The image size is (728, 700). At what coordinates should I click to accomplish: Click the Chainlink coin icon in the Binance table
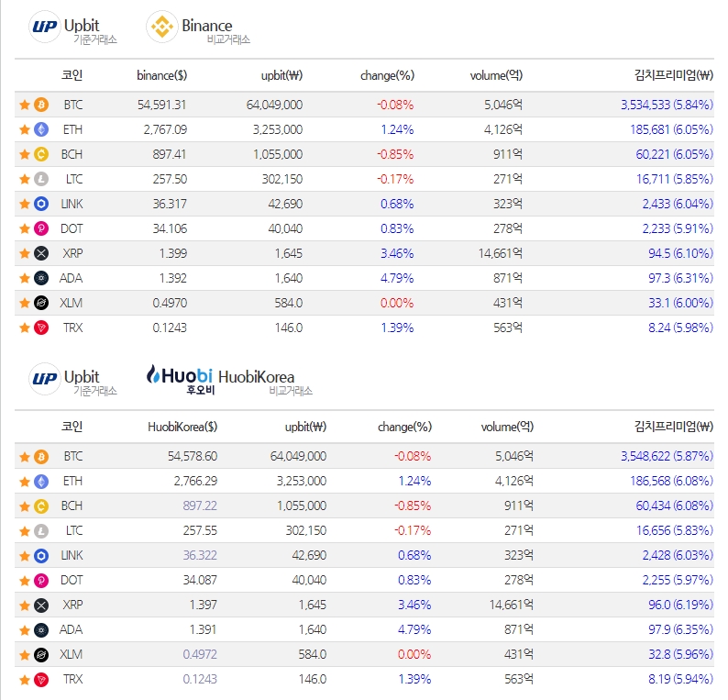coord(41,204)
